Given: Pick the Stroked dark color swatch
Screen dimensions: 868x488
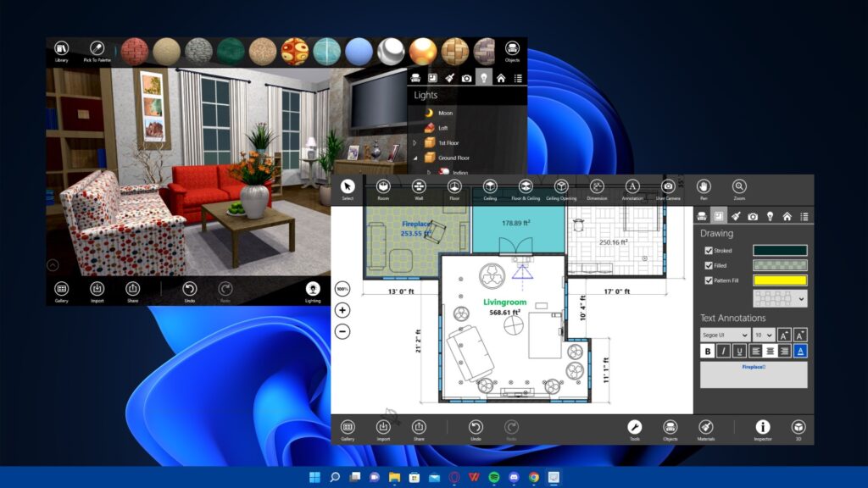Looking at the screenshot, I should [780, 251].
